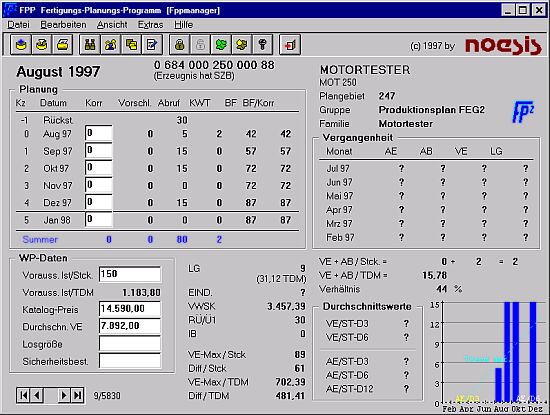Screen dimensions: 550x415
Task: Jump to the first record
Action: [24, 396]
